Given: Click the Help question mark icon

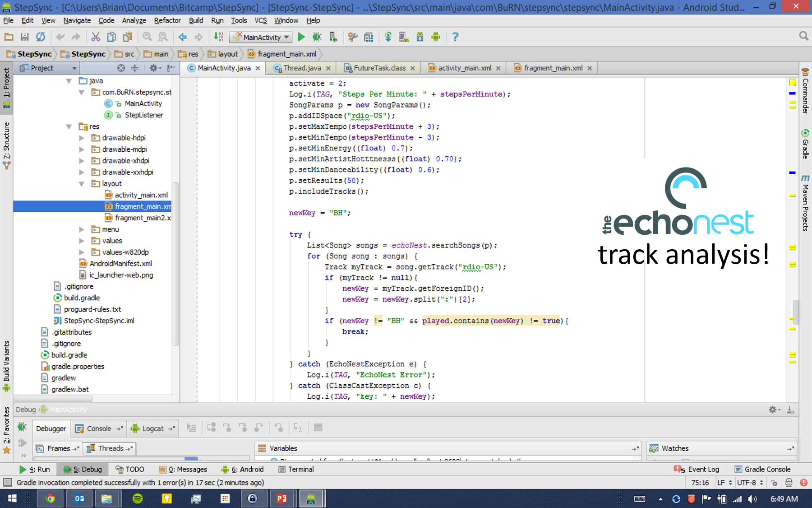Looking at the screenshot, I should [455, 37].
